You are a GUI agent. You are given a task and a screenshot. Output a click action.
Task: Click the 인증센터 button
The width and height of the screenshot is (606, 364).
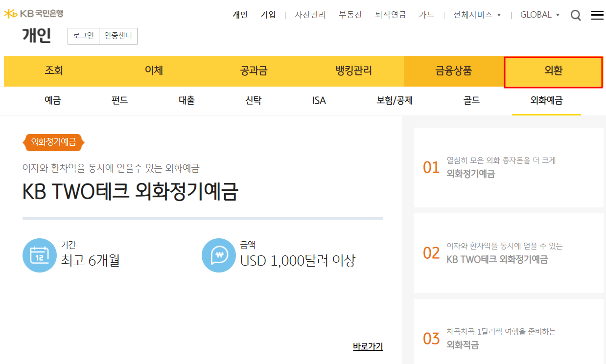118,36
